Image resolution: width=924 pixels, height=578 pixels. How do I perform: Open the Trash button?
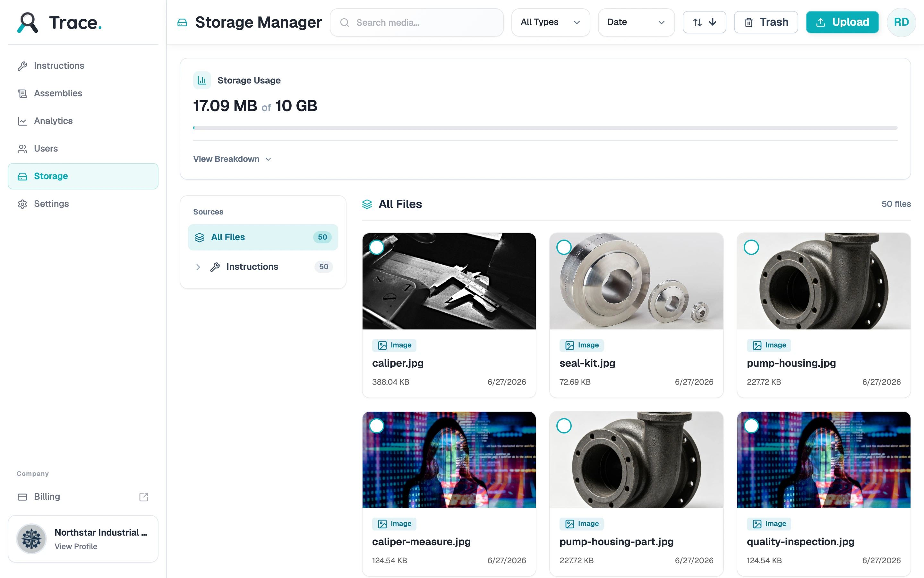(766, 22)
